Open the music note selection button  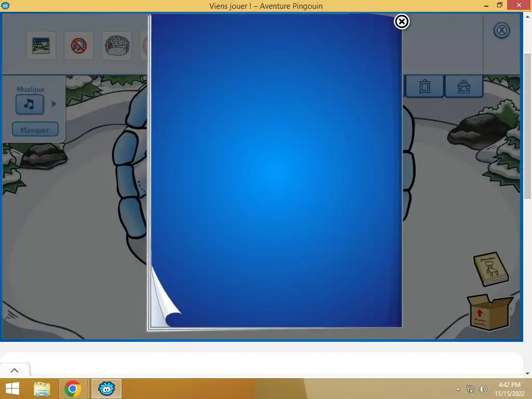[x=30, y=104]
